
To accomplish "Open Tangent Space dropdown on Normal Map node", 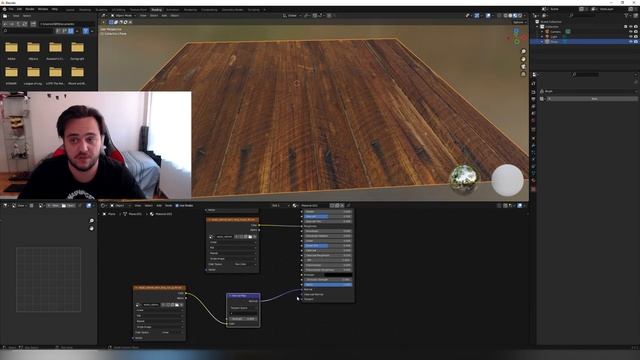I will point(243,308).
